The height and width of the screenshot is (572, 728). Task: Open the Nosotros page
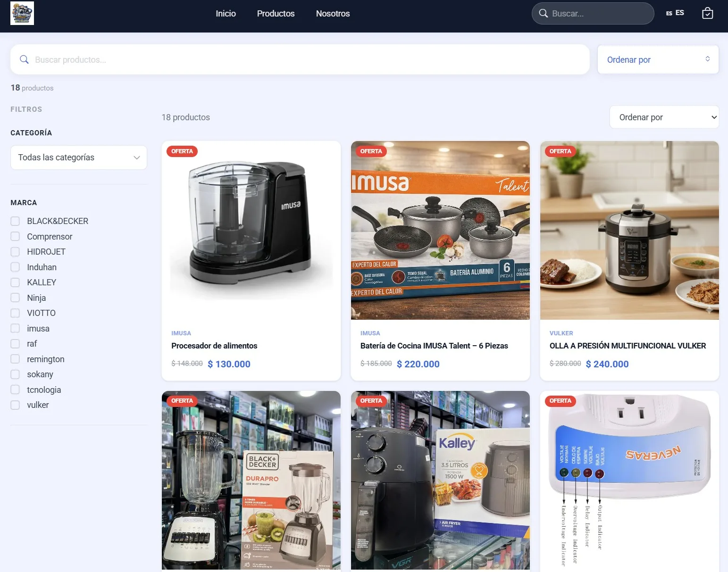point(333,14)
